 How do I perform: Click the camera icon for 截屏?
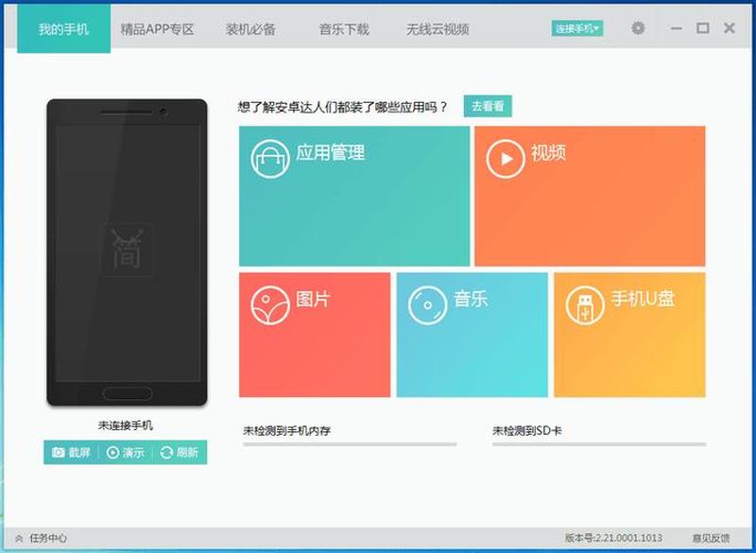(58, 452)
